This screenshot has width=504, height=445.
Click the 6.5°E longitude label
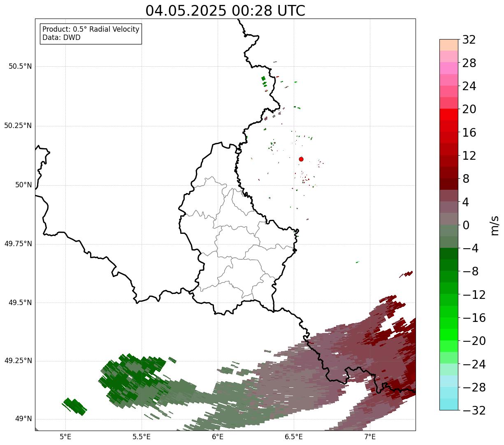pyautogui.click(x=294, y=437)
